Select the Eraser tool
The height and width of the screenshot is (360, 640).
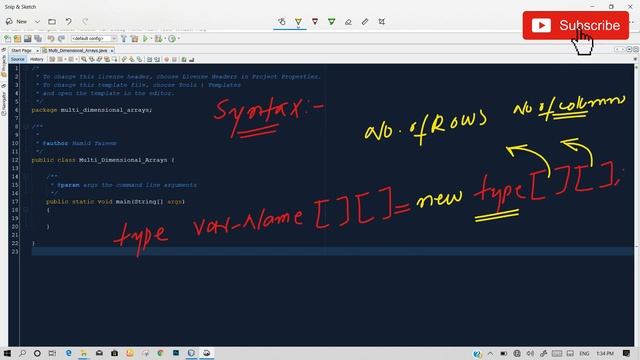(x=348, y=22)
